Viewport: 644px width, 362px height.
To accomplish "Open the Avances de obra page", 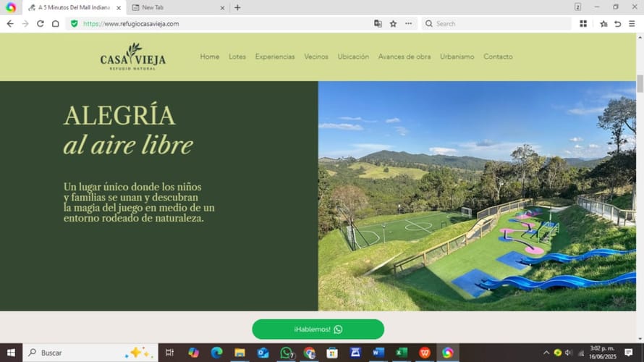I will [x=404, y=56].
